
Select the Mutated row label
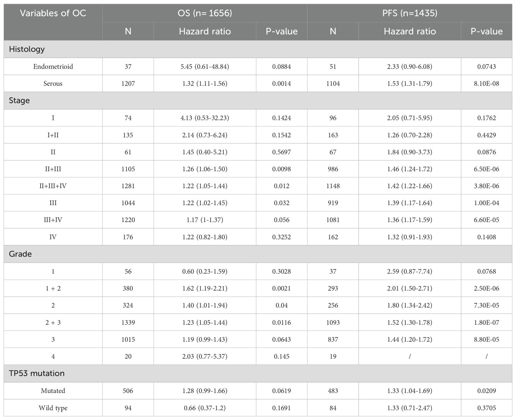53,391
